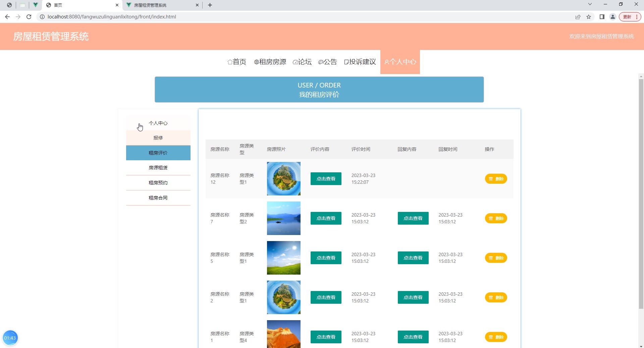Reload the page with the refresh icon
The width and height of the screenshot is (644, 348).
(x=29, y=17)
